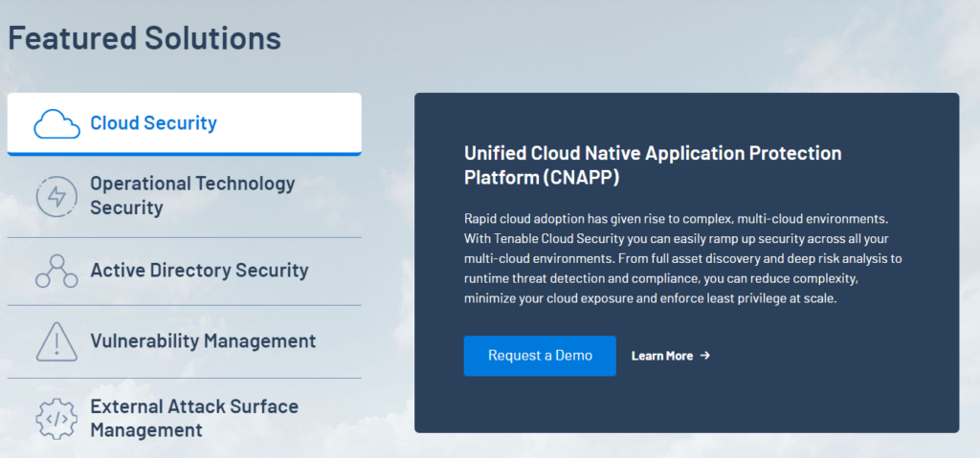Open the Operational Technology Security tab
Image resolution: width=980 pixels, height=458 pixels.
tap(185, 196)
